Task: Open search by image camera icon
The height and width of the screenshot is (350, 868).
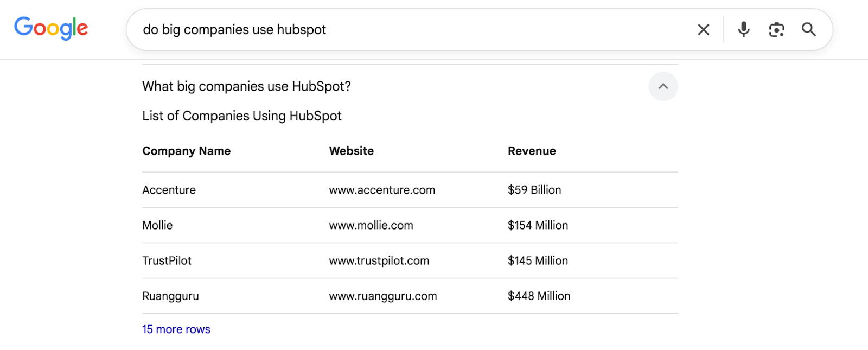Action: pos(776,30)
